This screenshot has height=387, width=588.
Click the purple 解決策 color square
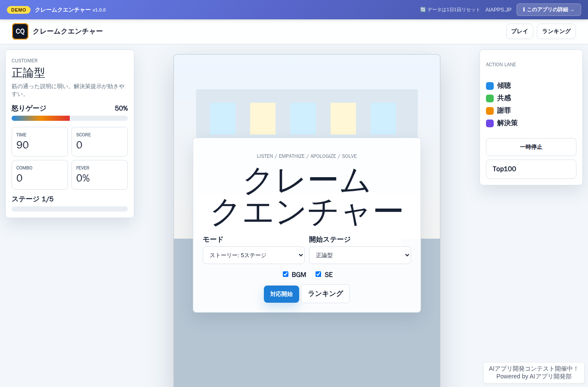pos(490,123)
